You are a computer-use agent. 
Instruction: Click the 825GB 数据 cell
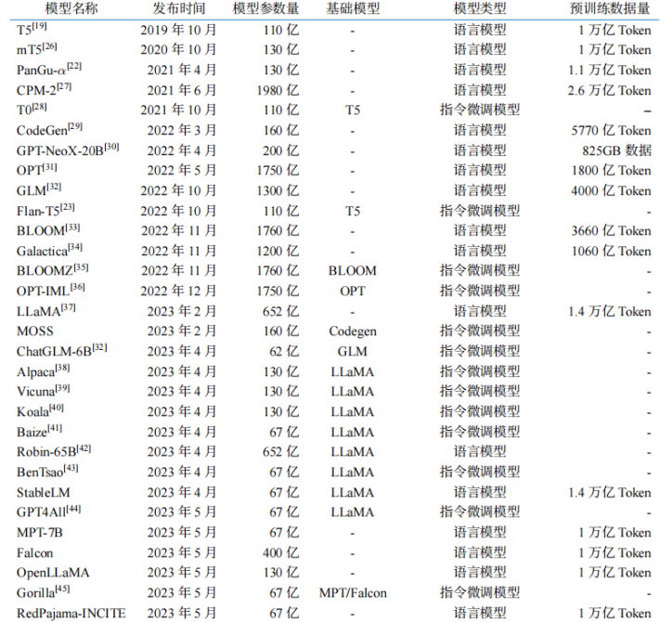(616, 150)
